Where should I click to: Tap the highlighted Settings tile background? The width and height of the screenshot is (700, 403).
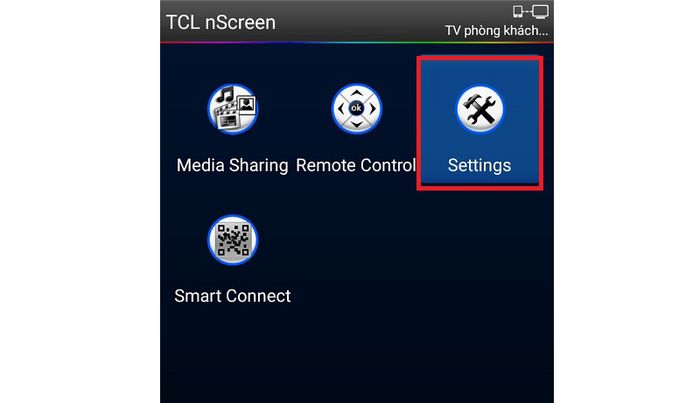[480, 123]
